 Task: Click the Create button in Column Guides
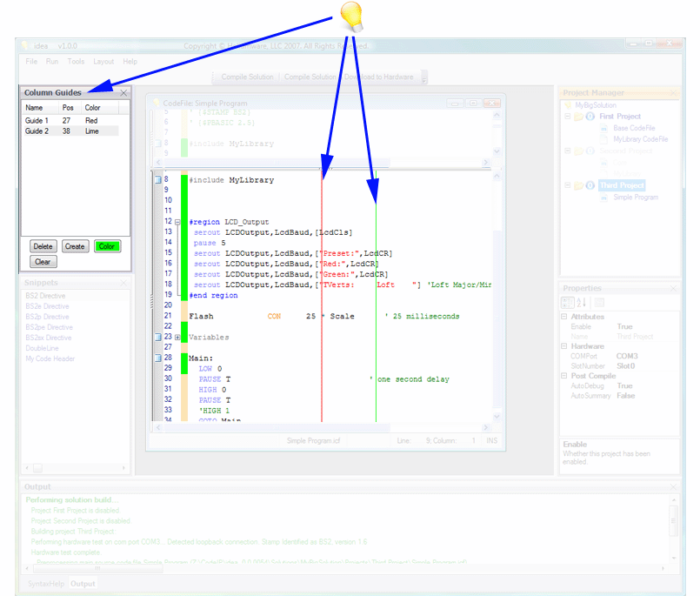tap(75, 246)
